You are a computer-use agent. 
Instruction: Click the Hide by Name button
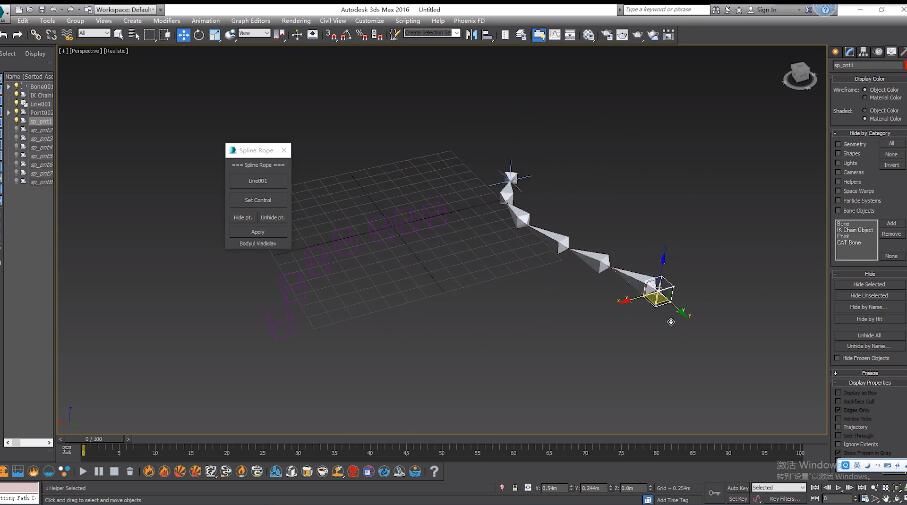869,307
